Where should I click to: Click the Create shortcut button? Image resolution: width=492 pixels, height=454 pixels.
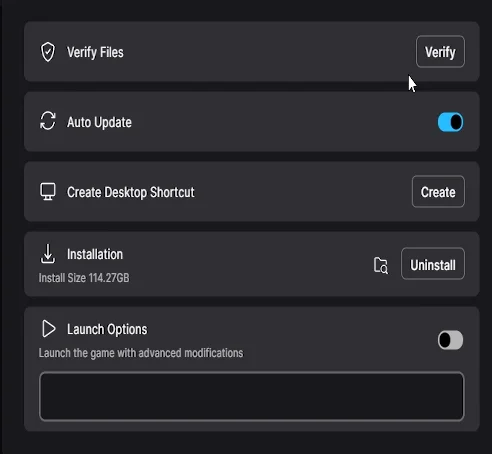pos(438,192)
